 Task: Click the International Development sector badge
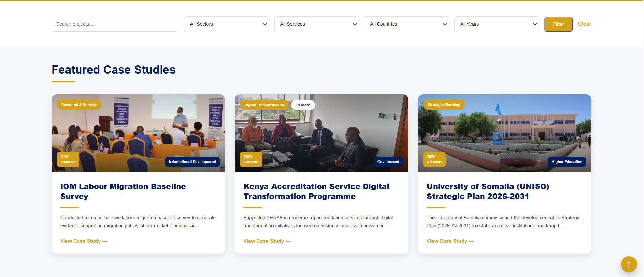[x=193, y=162]
